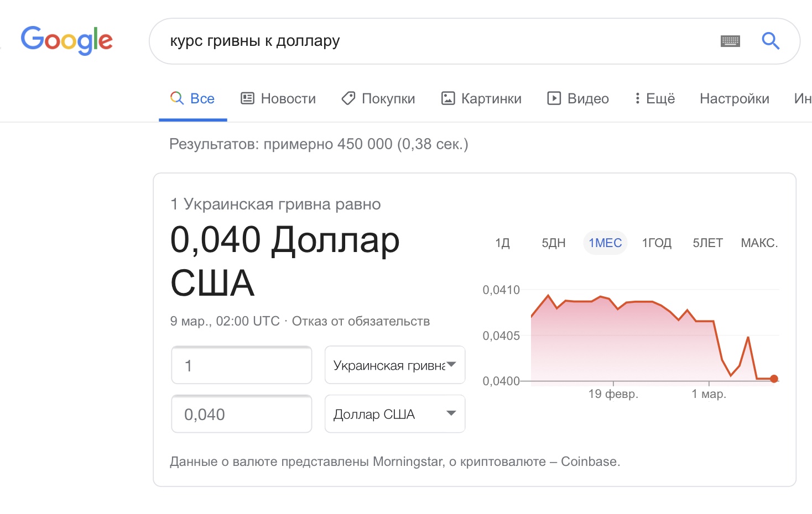Screen dimensions: 812x514
Task: Show the МАКС. chart range
Action: click(x=759, y=243)
